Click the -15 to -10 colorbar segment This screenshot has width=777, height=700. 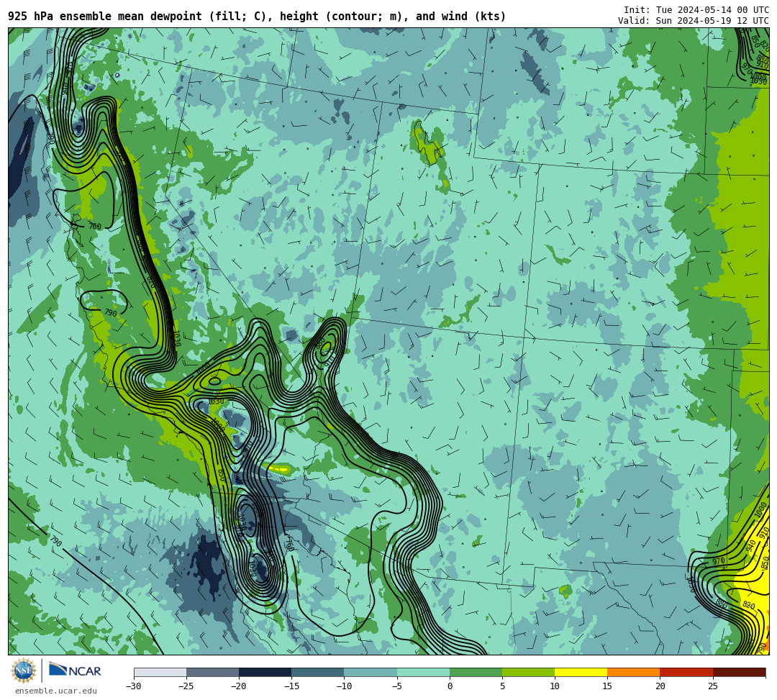click(318, 672)
